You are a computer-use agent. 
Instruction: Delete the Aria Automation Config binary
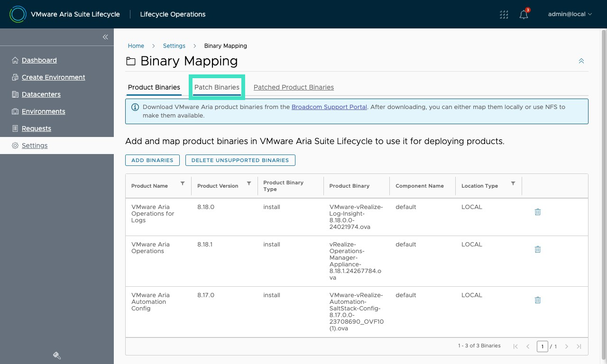[538, 300]
